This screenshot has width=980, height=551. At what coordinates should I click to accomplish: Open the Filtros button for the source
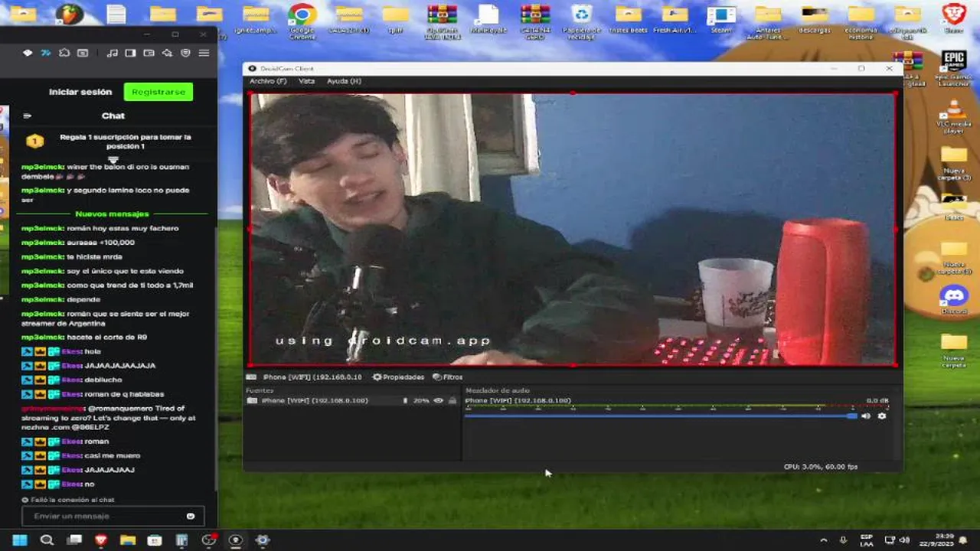point(448,377)
